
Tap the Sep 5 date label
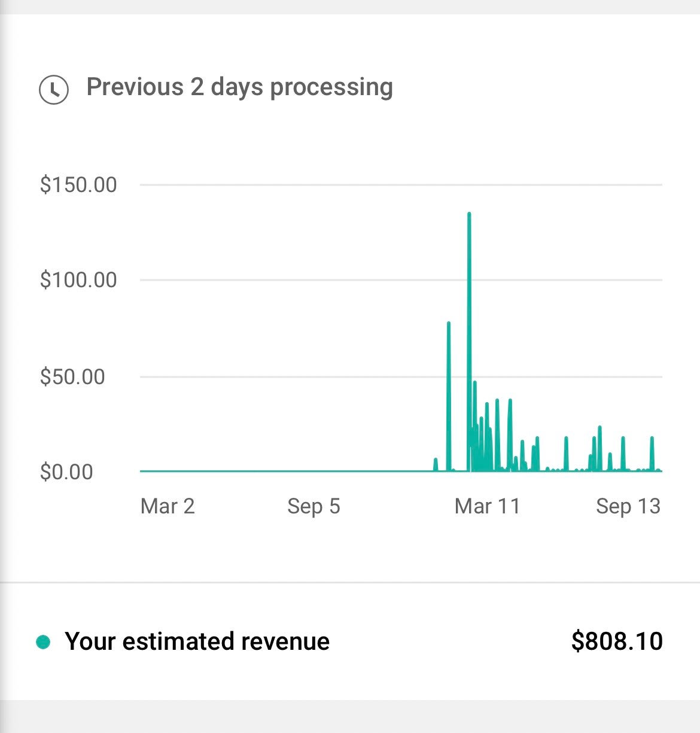(x=314, y=506)
